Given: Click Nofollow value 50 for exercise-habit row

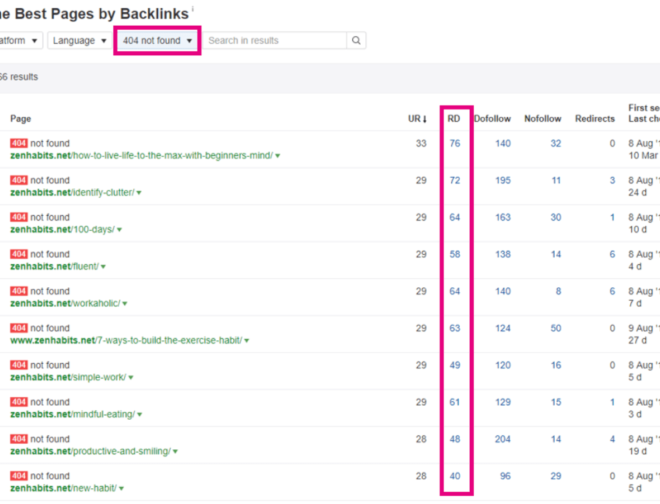Looking at the screenshot, I should click(x=556, y=328).
